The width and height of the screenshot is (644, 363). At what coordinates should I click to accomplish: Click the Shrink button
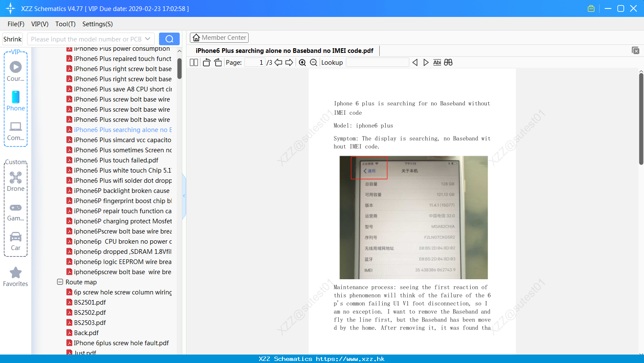click(x=13, y=39)
